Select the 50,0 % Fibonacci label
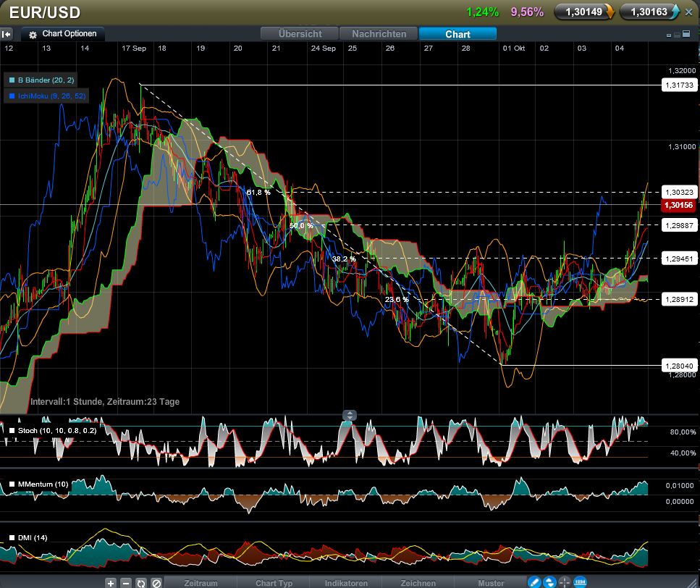The height and width of the screenshot is (588, 700). tap(301, 226)
